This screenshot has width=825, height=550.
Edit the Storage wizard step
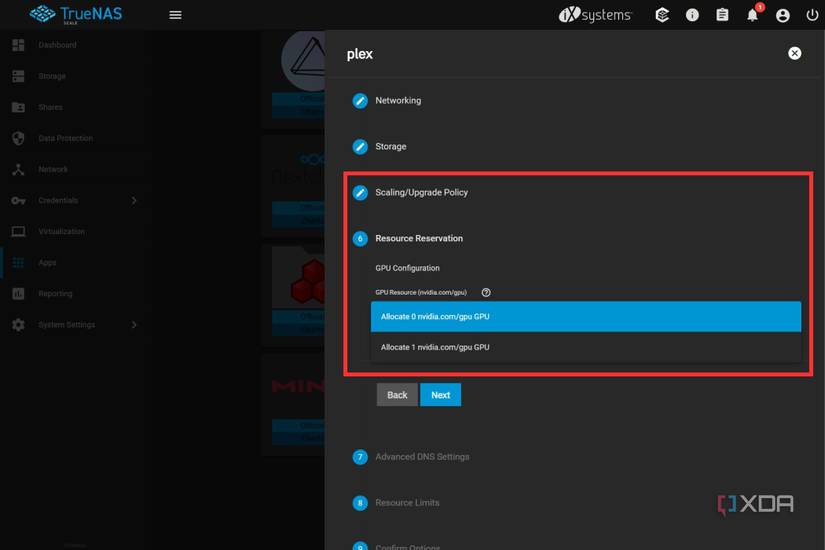tap(360, 146)
